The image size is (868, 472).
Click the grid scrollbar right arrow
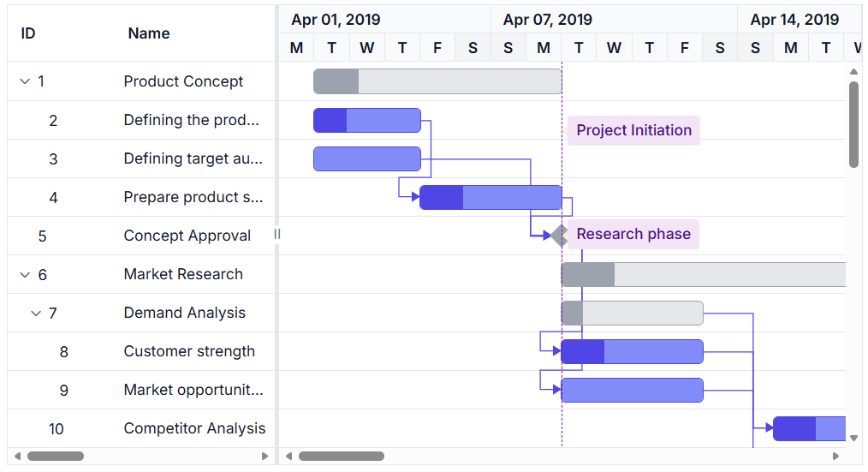coord(265,457)
